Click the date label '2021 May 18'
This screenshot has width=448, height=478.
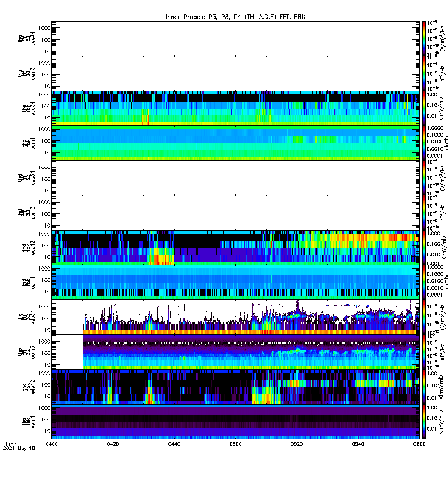click(19, 449)
